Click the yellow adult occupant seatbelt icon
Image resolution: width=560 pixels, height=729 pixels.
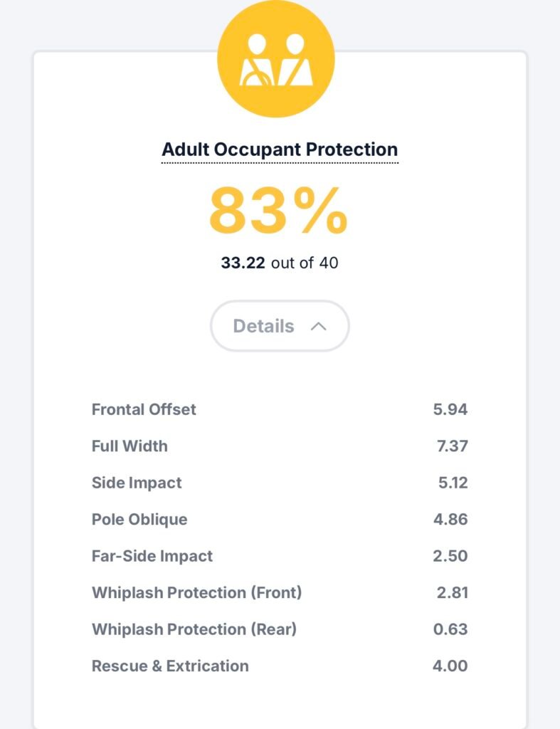point(275,60)
